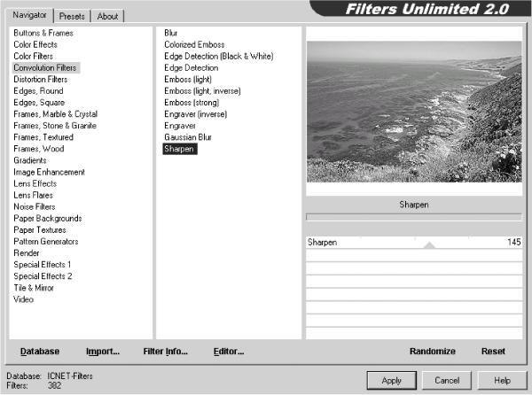Viewport: 532px width, 395px height.
Task: Open the Lens Flares category
Action: (x=34, y=195)
